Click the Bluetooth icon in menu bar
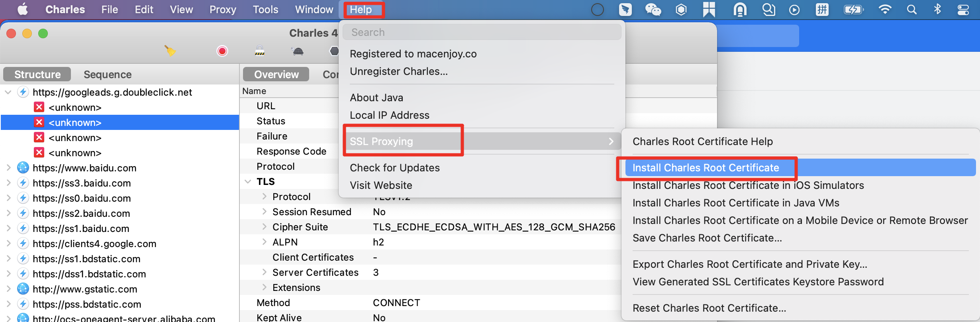 (x=937, y=9)
